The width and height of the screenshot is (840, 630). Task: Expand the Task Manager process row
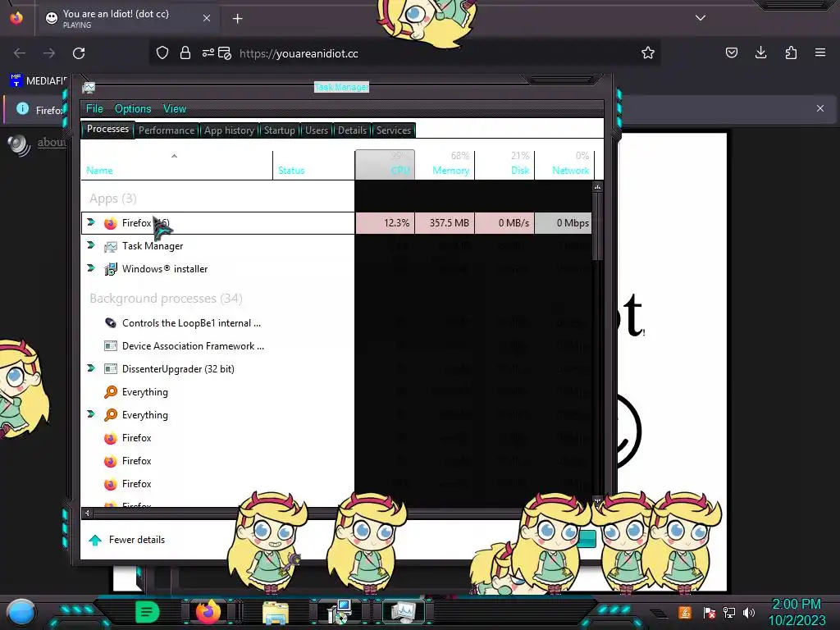pyautogui.click(x=91, y=244)
